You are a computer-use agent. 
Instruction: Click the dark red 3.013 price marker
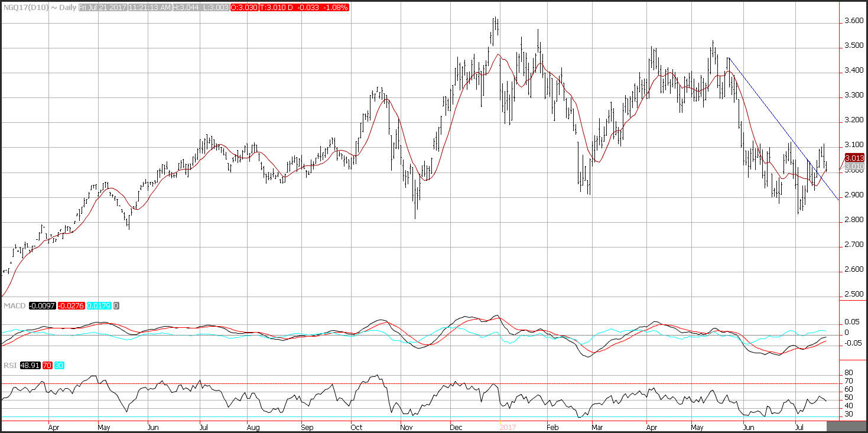coord(854,158)
